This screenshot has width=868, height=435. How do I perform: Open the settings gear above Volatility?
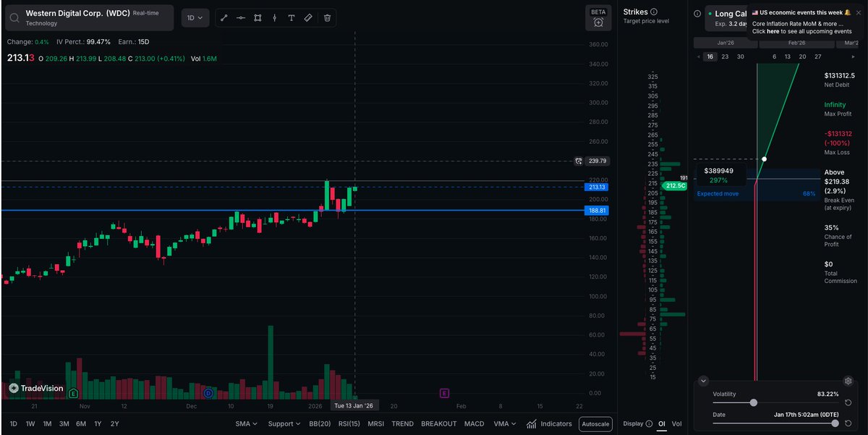pyautogui.click(x=848, y=381)
